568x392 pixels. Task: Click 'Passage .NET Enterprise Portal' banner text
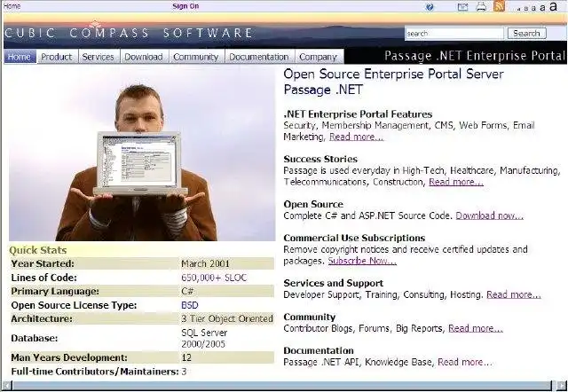475,56
